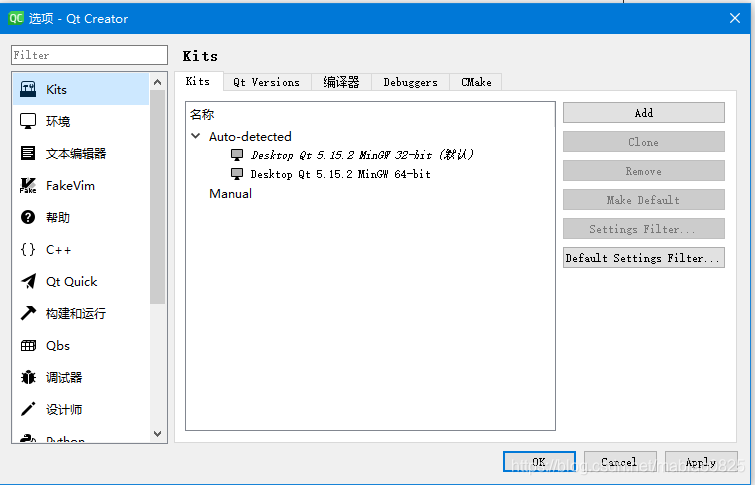Viewport: 755px width, 485px height.
Task: Open the 环境 monitor icon category
Action: pyautogui.click(x=28, y=121)
